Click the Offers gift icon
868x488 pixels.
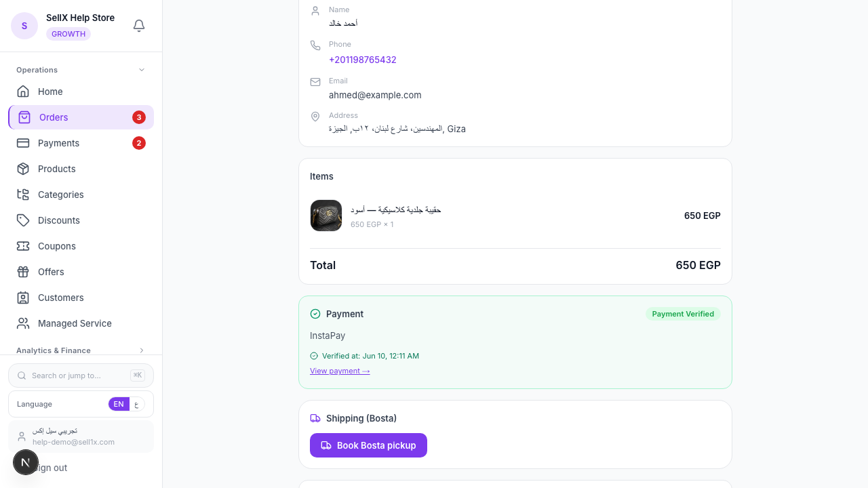[23, 272]
